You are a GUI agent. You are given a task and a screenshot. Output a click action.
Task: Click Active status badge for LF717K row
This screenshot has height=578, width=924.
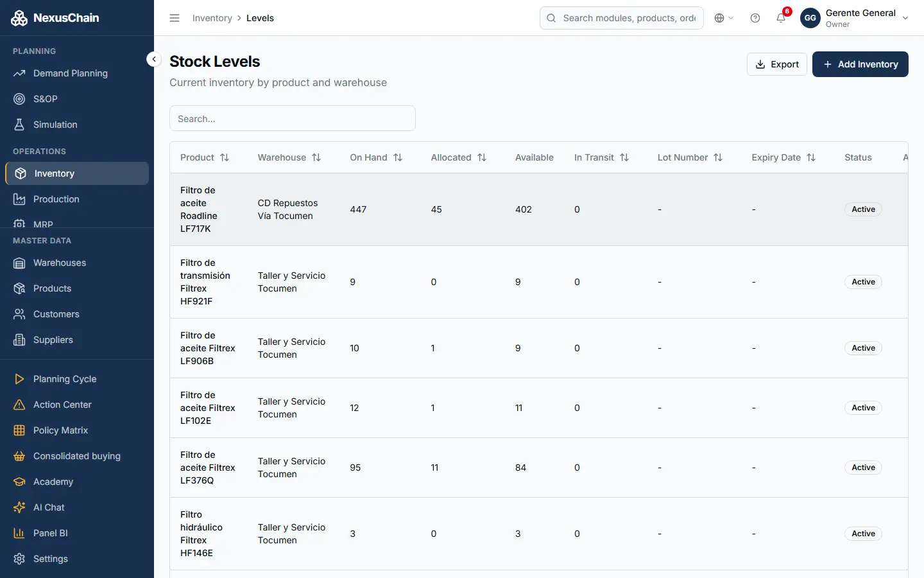pyautogui.click(x=863, y=209)
